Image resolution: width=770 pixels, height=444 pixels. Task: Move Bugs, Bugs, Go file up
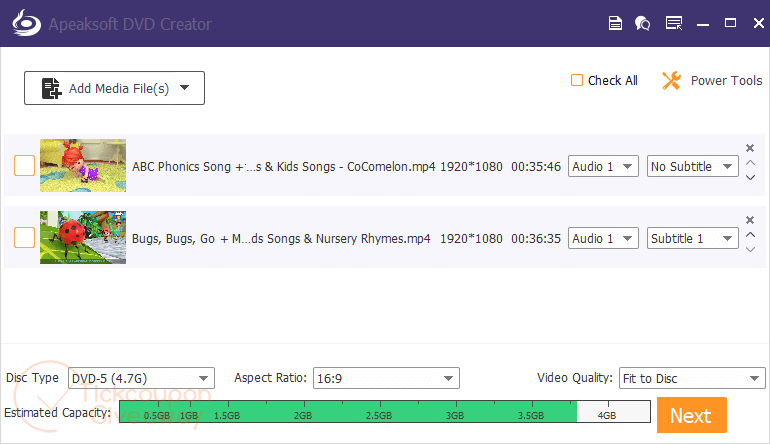[x=750, y=235]
